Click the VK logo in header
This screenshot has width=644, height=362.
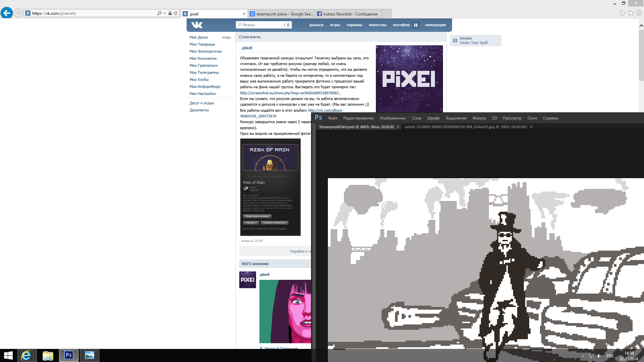(197, 25)
